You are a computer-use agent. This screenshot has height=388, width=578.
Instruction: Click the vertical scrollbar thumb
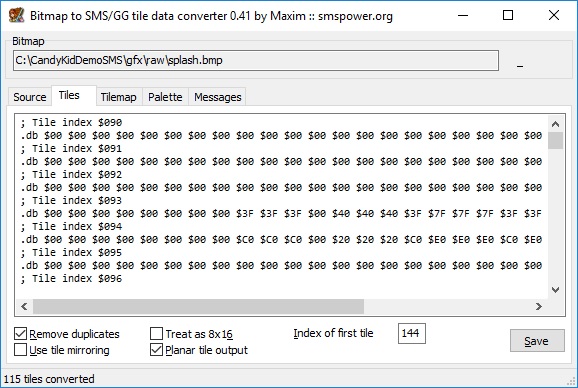click(x=556, y=140)
